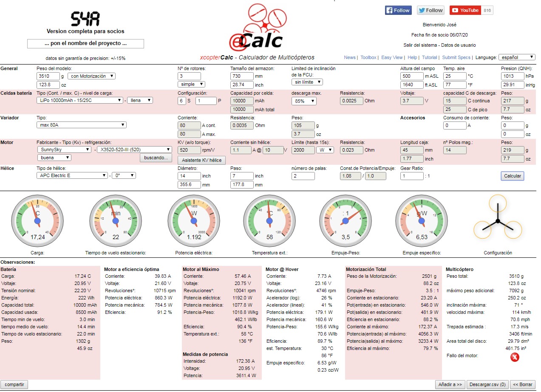Click the tricopter configuration diagram

(497, 221)
